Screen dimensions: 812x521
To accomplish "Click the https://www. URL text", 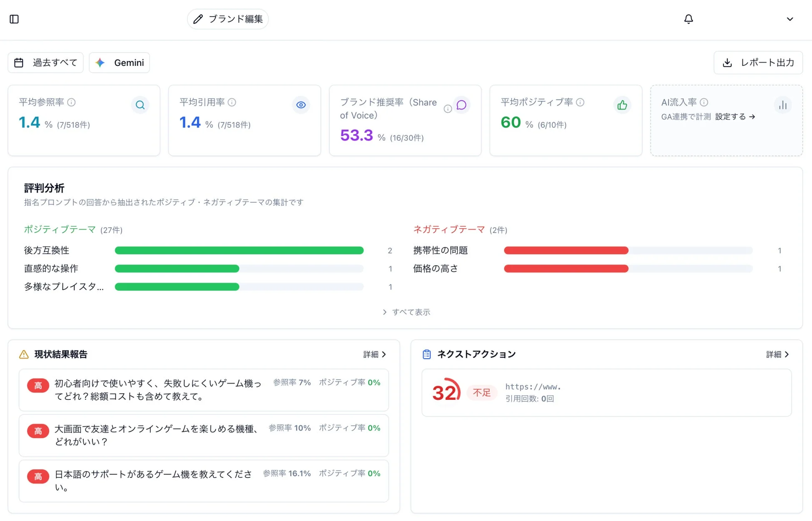I will (533, 387).
